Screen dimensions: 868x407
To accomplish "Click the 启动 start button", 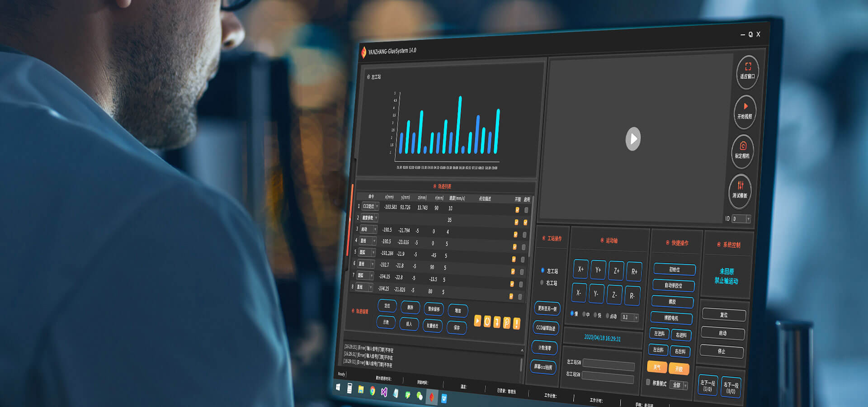I will (722, 333).
